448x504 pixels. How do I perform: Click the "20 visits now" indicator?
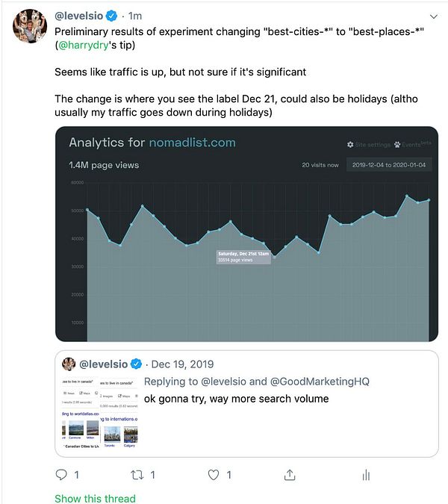(x=320, y=165)
